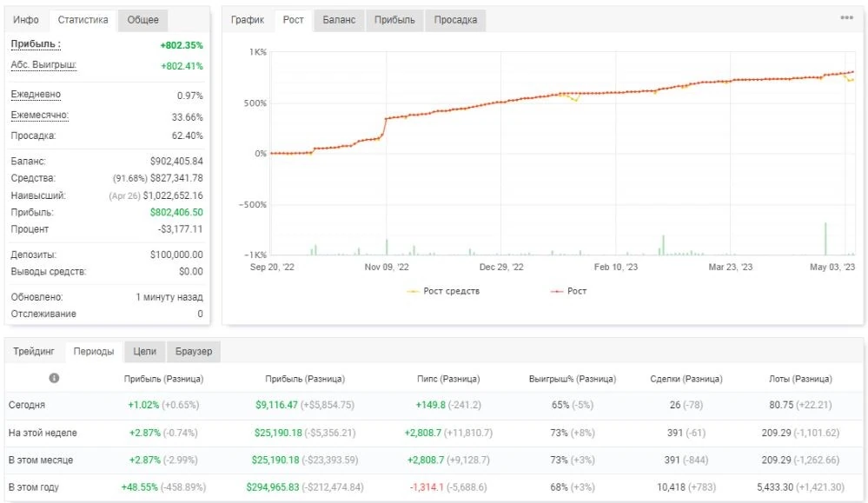Screen dimensions: 868x503
Task: Open the 'Браузер' tab
Action: (194, 351)
